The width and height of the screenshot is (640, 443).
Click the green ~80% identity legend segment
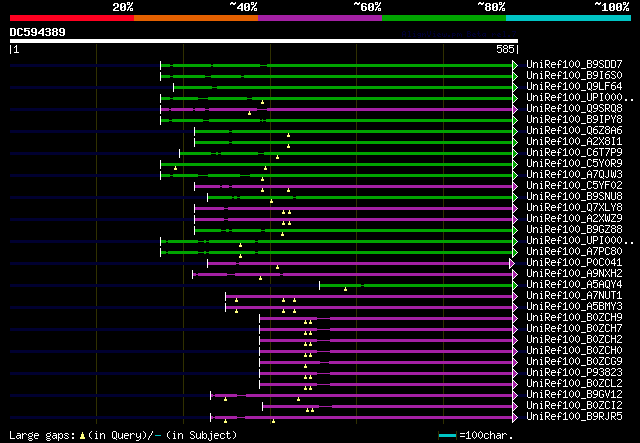(x=444, y=18)
